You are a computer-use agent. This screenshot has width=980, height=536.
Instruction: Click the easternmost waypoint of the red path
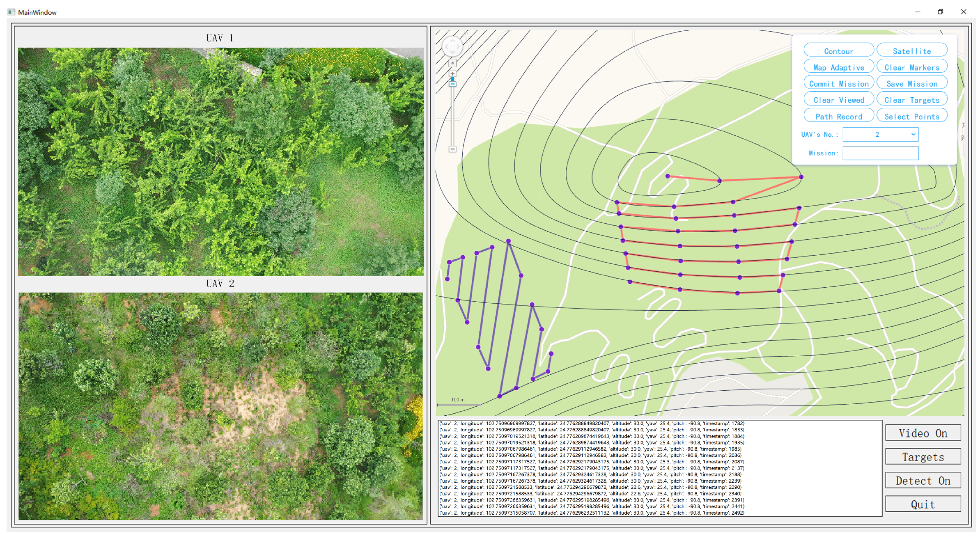[801, 177]
